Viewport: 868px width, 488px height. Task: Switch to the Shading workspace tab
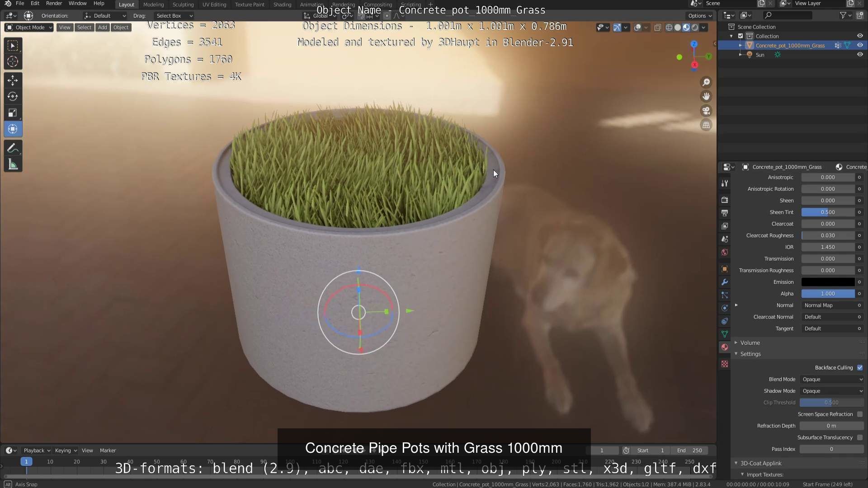[x=282, y=5]
